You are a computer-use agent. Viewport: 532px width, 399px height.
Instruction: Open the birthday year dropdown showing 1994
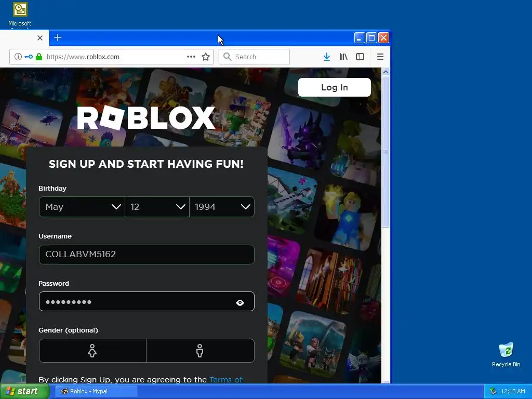pos(222,207)
